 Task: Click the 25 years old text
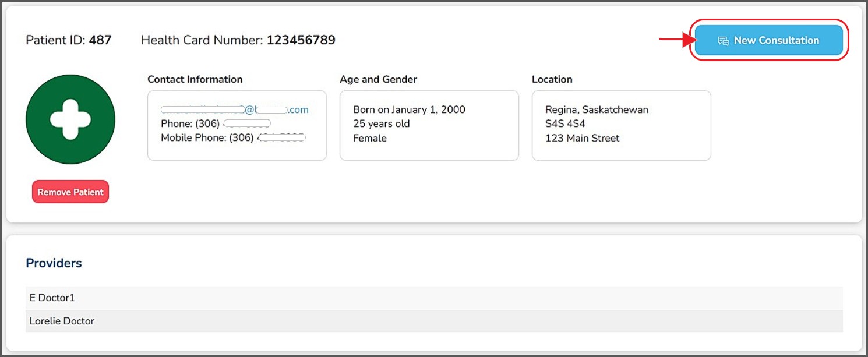[x=381, y=123]
